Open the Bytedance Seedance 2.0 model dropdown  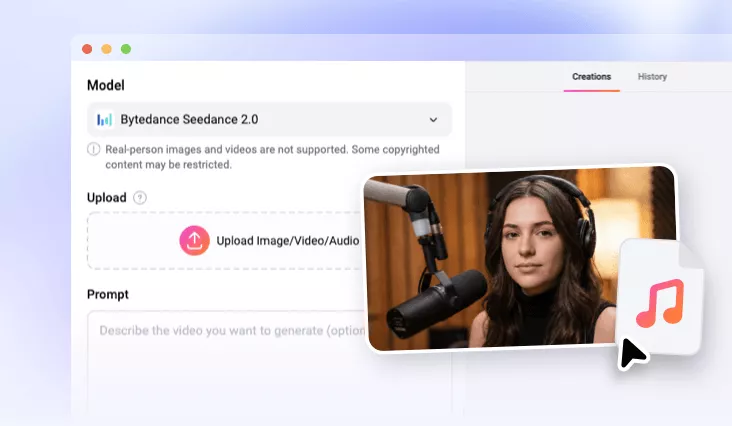269,119
